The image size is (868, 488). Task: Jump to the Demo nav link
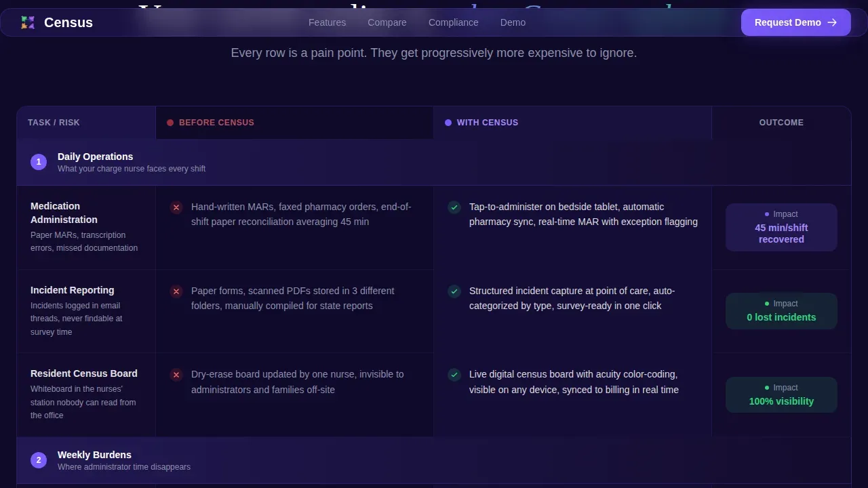[x=513, y=22]
